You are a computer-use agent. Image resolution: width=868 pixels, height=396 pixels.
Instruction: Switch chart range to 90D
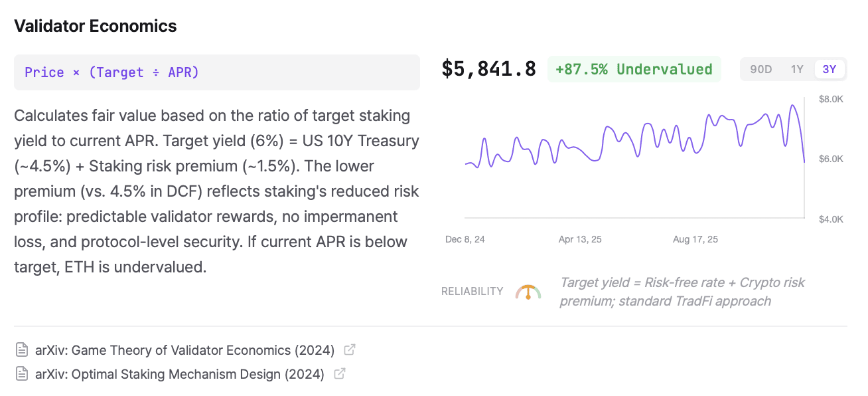coord(760,69)
